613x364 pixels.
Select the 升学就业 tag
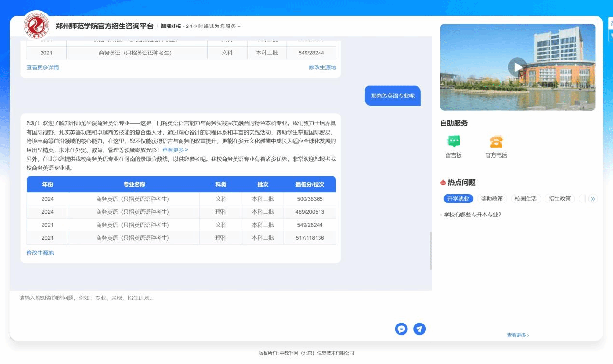[x=458, y=199]
